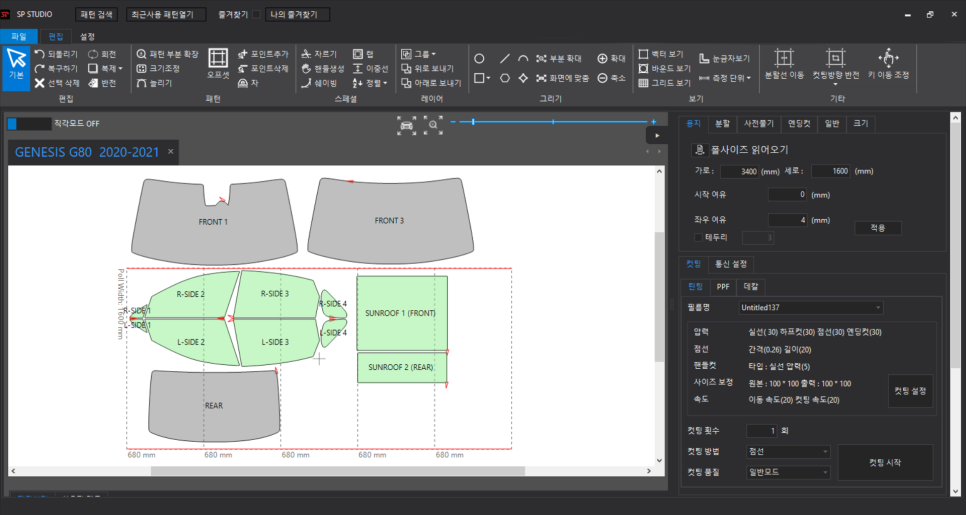
Task: Click the 패턴 검색 button
Action: point(96,14)
